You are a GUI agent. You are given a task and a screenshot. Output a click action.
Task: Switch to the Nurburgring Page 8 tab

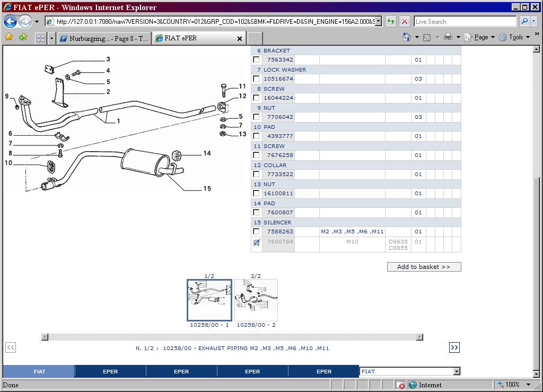pyautogui.click(x=104, y=38)
